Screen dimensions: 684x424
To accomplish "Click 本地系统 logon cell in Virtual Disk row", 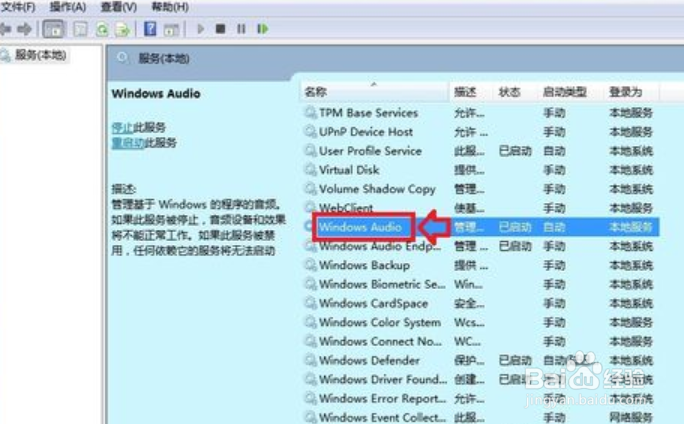I will [x=631, y=169].
